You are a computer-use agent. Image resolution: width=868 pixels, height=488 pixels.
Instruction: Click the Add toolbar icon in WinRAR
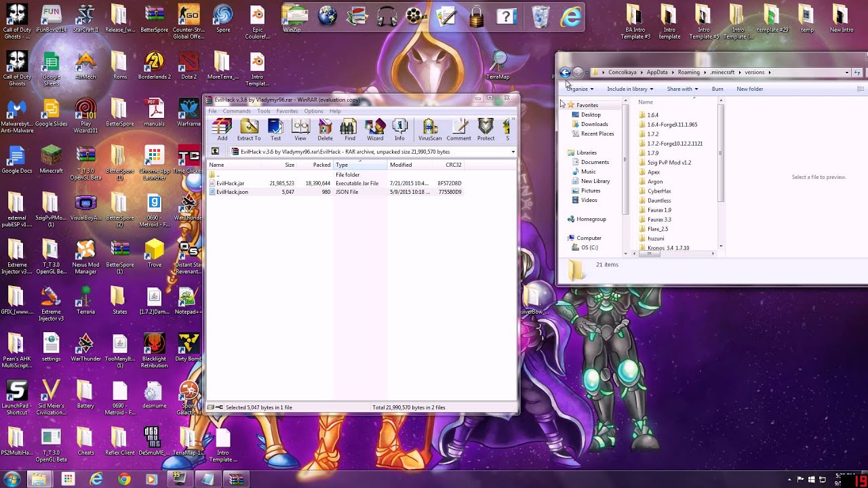pyautogui.click(x=222, y=129)
